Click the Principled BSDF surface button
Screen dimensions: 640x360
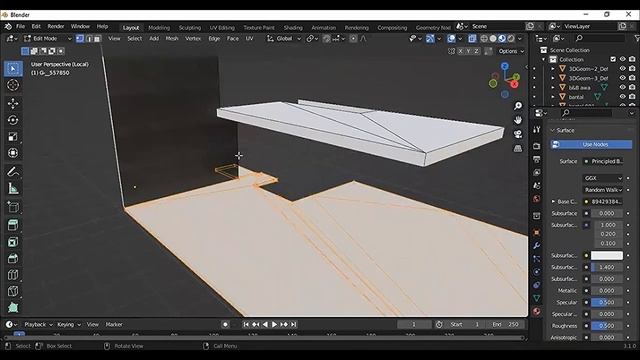(x=603, y=162)
